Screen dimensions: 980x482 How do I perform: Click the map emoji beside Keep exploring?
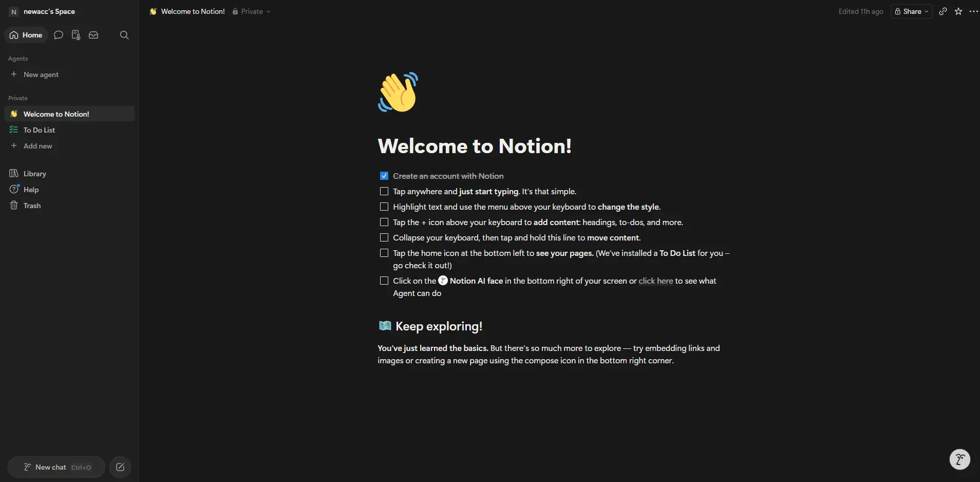point(385,326)
